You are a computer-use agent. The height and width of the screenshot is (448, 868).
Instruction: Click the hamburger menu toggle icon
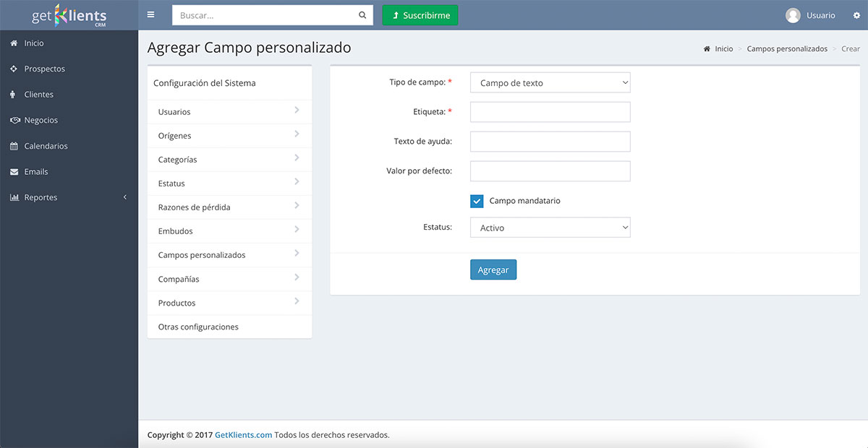coord(150,14)
